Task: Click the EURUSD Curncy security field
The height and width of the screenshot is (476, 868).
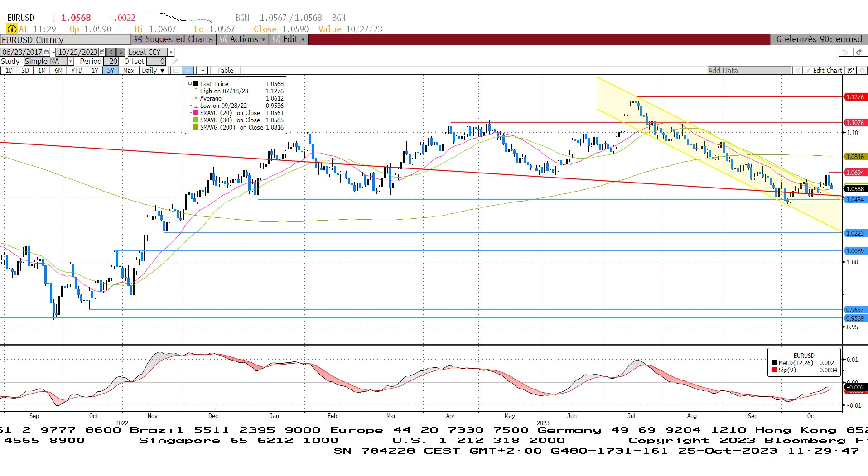Action: (x=65, y=40)
